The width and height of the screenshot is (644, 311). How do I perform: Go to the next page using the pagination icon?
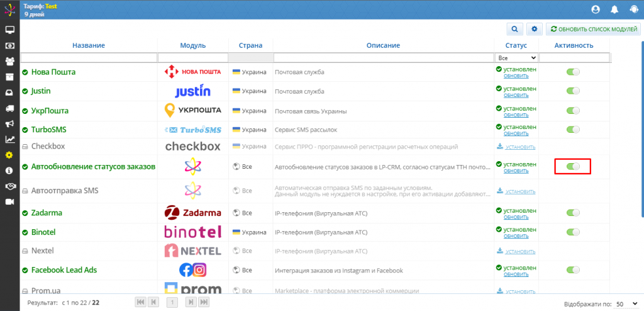(191, 302)
